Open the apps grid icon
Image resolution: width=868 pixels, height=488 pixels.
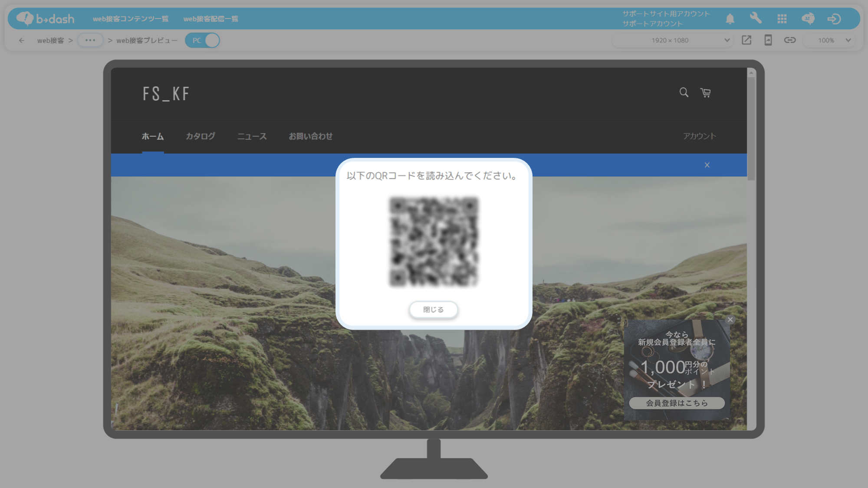click(782, 19)
